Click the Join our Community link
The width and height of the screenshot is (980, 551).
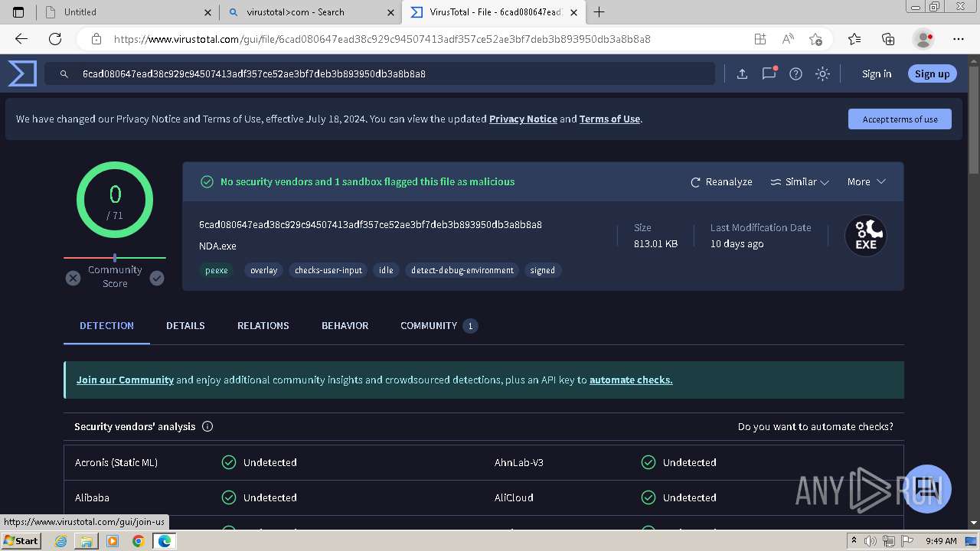click(125, 380)
